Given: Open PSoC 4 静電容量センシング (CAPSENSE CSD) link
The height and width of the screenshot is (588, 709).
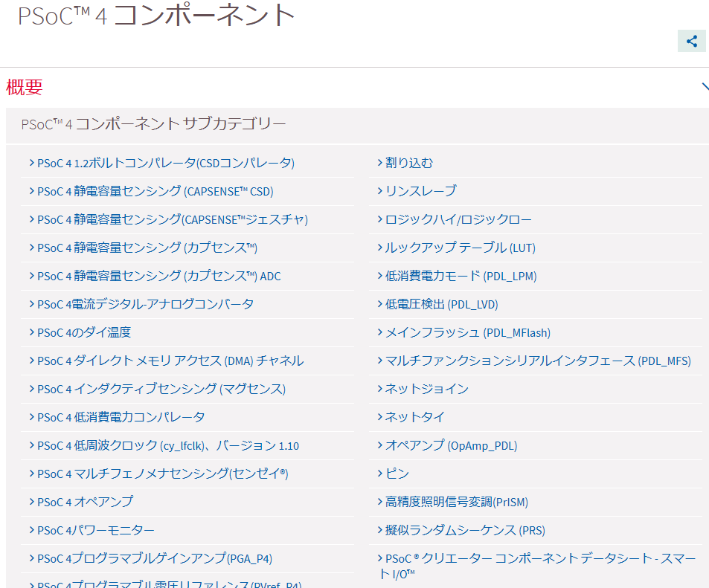Looking at the screenshot, I should (155, 191).
